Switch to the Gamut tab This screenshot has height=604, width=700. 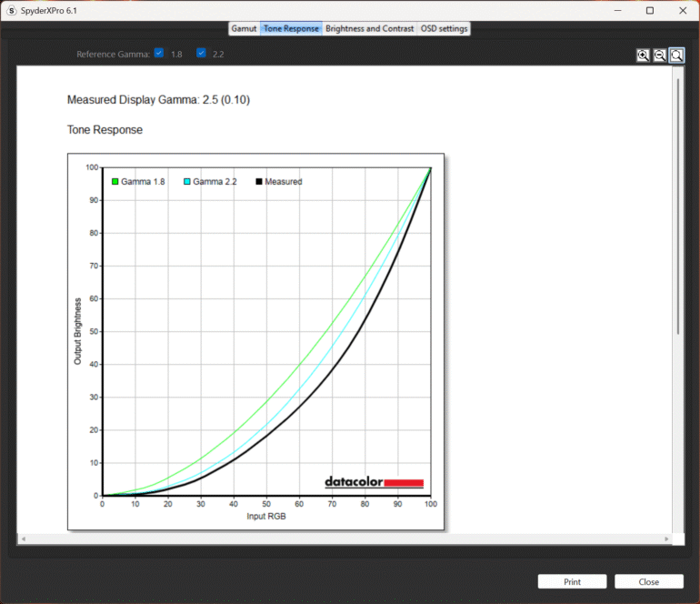pyautogui.click(x=244, y=28)
